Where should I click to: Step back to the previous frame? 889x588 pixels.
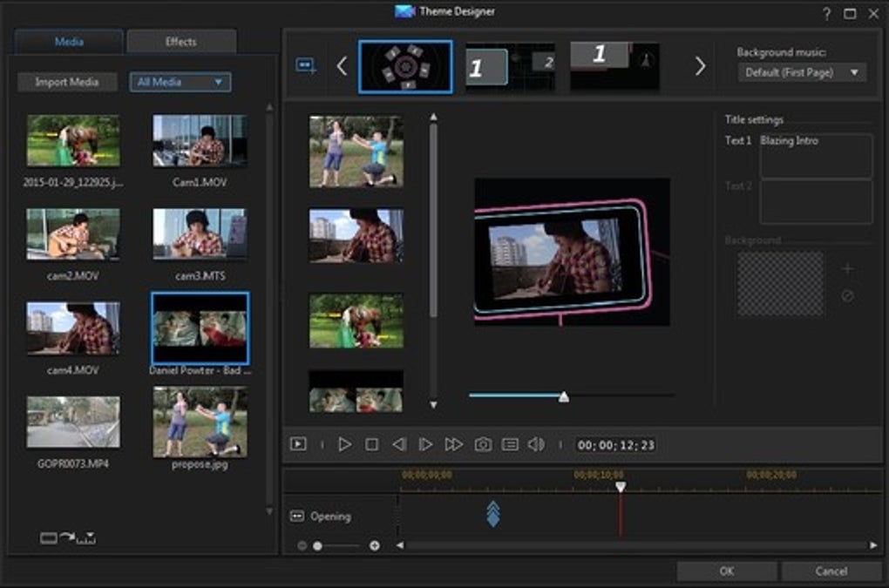pos(398,444)
